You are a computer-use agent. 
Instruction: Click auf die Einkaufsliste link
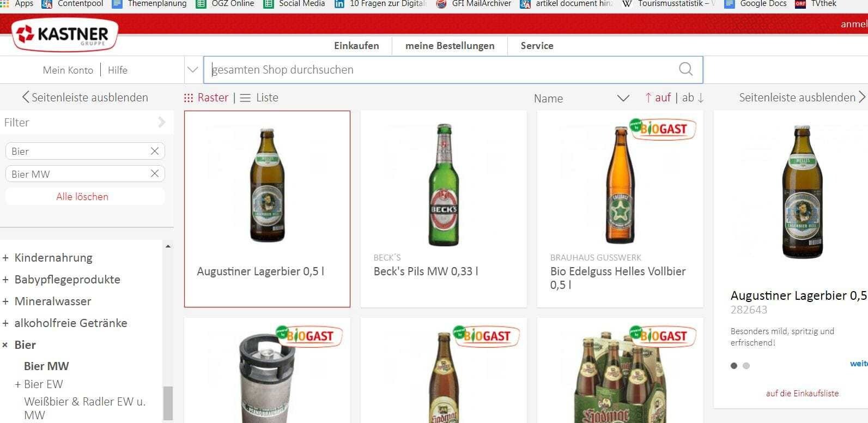[x=802, y=393]
